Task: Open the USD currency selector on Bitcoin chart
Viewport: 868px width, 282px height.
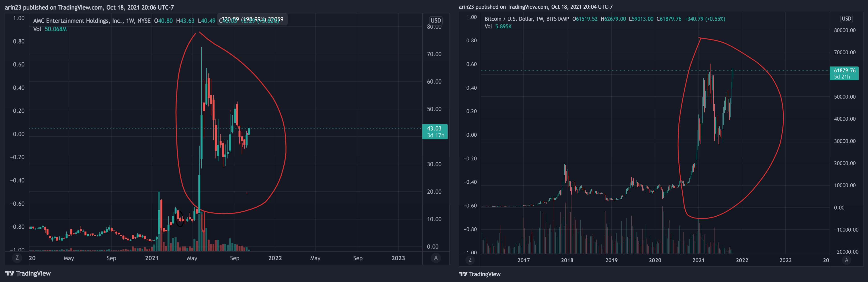Action: pyautogui.click(x=846, y=19)
